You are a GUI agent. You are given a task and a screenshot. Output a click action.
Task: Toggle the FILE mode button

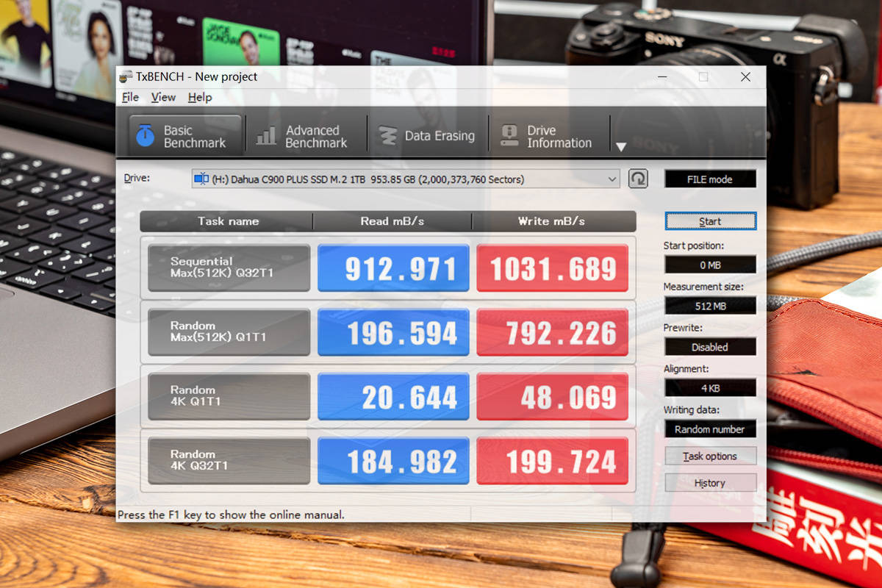710,179
